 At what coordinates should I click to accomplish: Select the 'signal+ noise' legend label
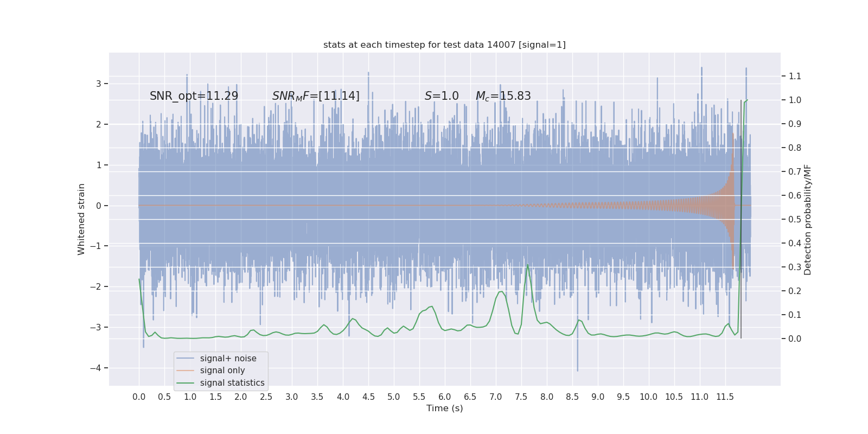(x=228, y=359)
